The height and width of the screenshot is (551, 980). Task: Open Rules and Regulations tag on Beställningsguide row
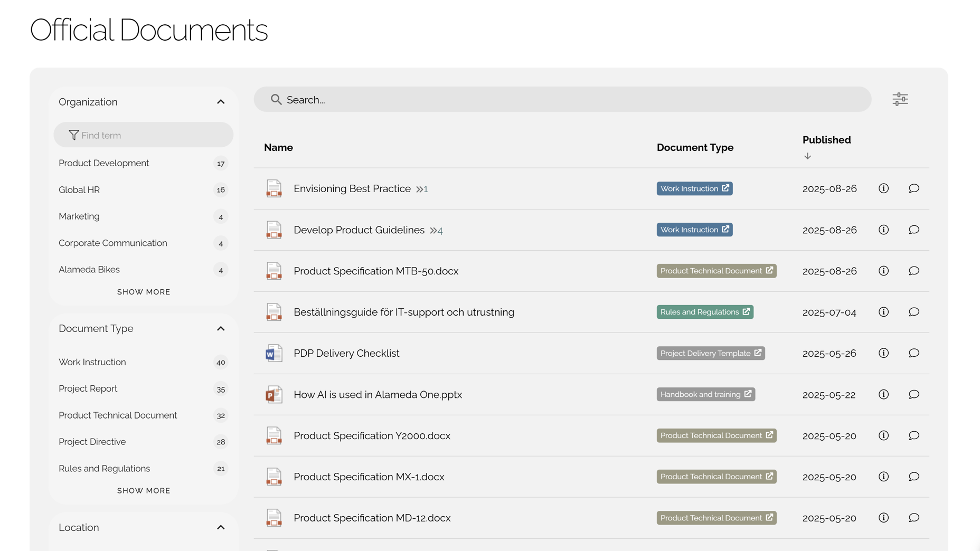coord(705,312)
